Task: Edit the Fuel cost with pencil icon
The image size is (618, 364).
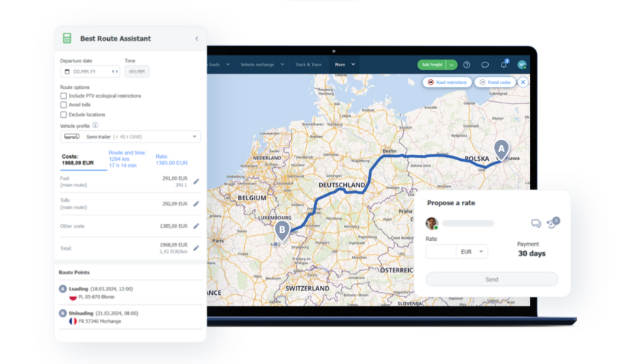Action: pos(196,181)
